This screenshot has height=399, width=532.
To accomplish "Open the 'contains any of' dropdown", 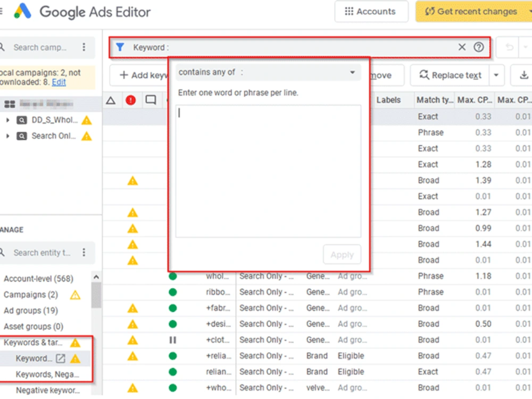I will (268, 72).
